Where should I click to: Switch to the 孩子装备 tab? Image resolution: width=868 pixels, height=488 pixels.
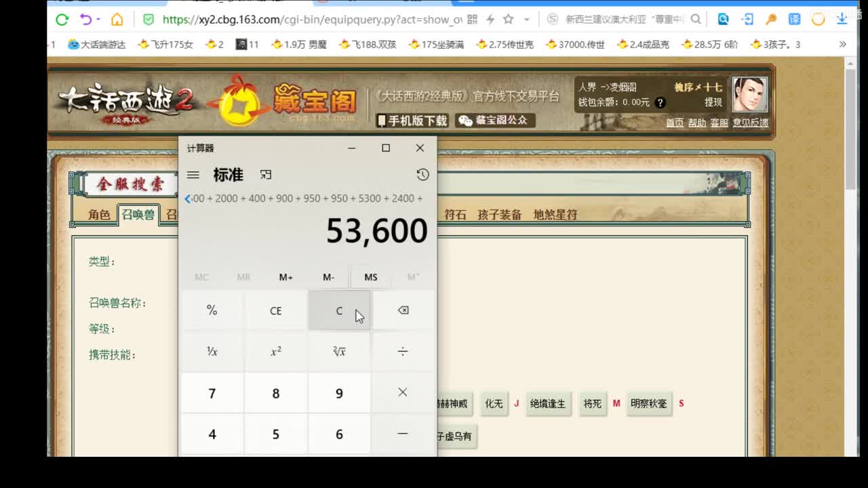click(x=500, y=214)
